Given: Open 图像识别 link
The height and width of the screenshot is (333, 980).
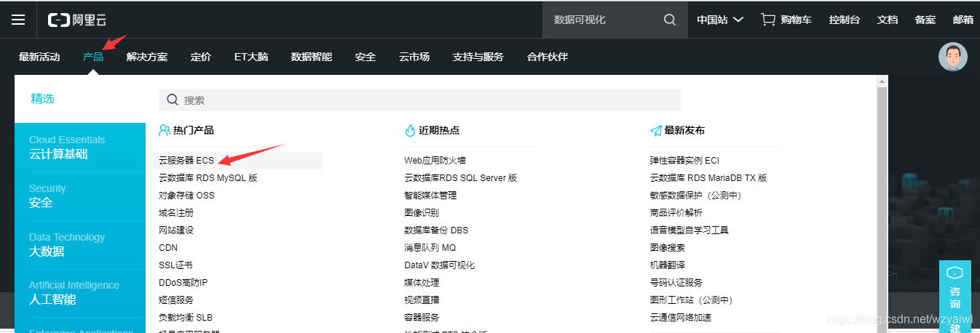Looking at the screenshot, I should [x=422, y=213].
